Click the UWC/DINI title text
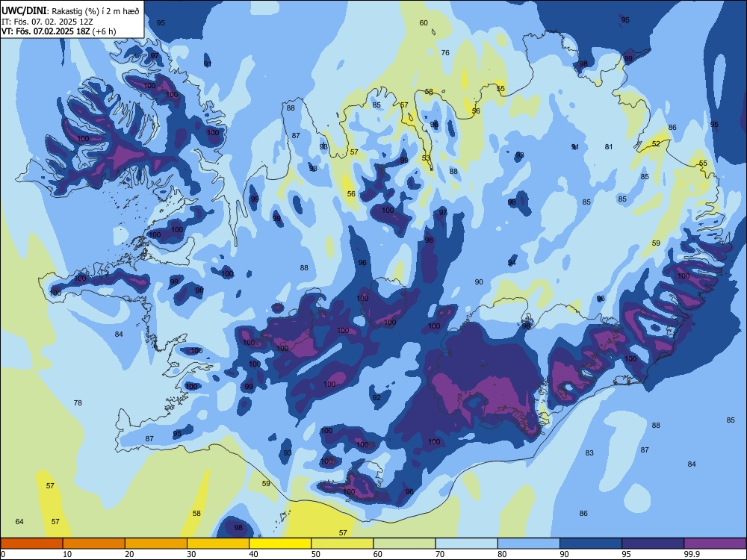Image resolution: width=747 pixels, height=560 pixels. point(24,10)
